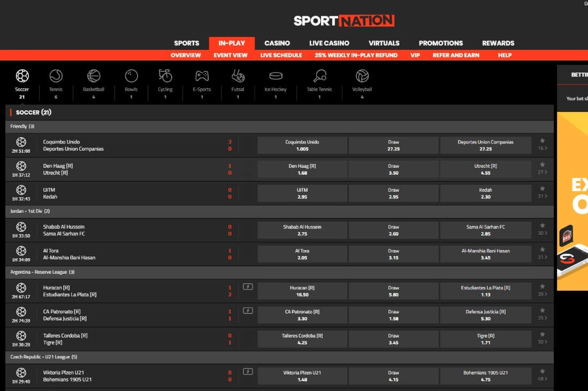This screenshot has height=391, width=588.
Task: Click soccer ball icon for Al Tora row
Action: [x=21, y=251]
